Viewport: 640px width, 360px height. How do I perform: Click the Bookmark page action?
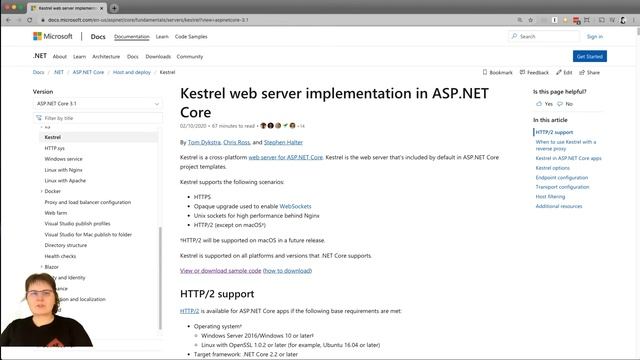tap(497, 72)
